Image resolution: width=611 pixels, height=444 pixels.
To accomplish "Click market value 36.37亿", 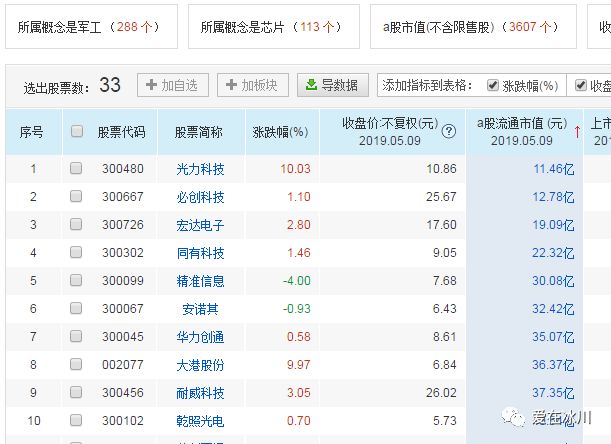I will point(553,364).
